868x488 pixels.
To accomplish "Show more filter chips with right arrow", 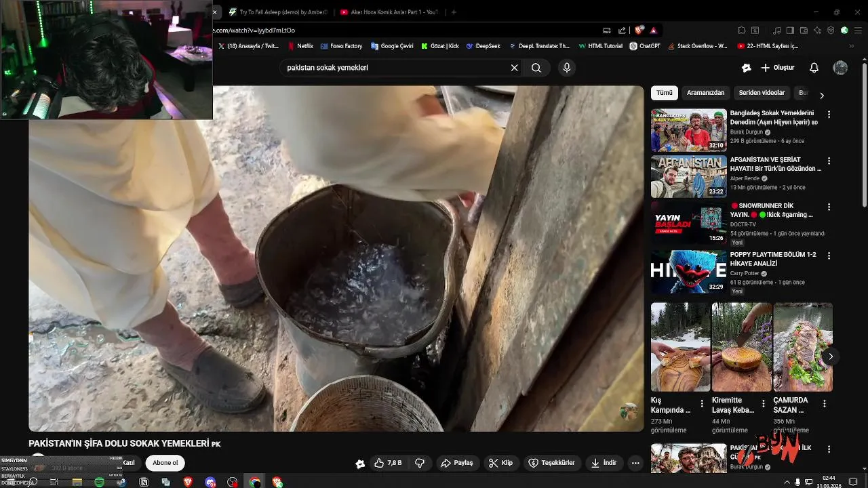I will tap(822, 96).
